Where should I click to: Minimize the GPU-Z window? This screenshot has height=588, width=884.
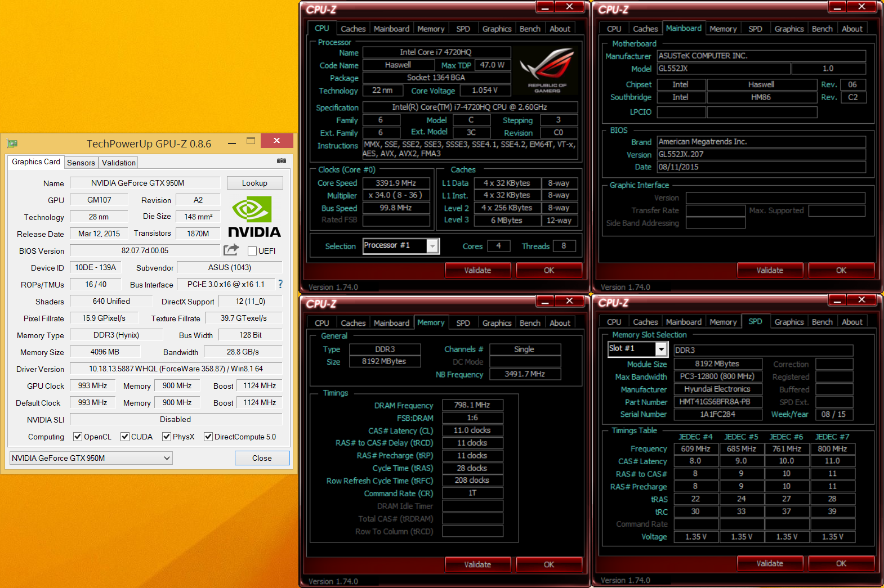[231, 143]
